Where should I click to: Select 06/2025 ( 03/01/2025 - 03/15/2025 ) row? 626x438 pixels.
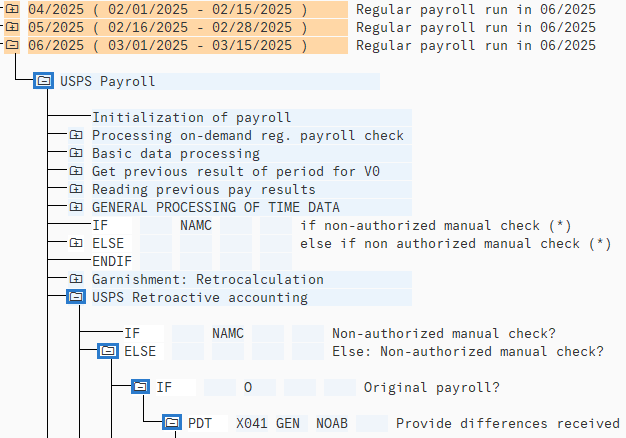click(188, 45)
